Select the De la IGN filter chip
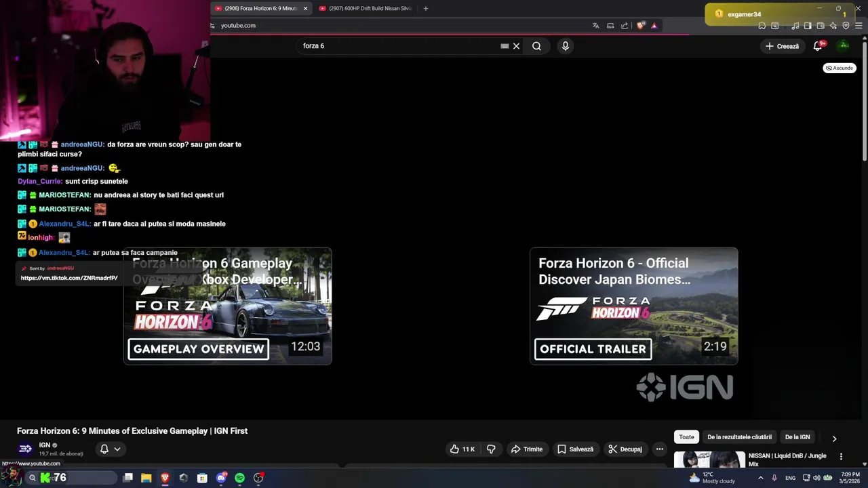The height and width of the screenshot is (488, 868). tap(797, 437)
